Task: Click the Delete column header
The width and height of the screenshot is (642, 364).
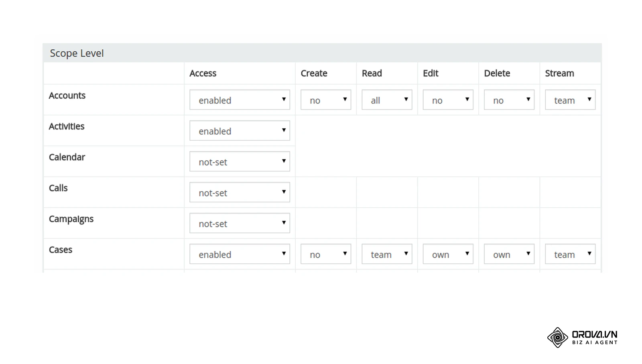Action: (497, 73)
